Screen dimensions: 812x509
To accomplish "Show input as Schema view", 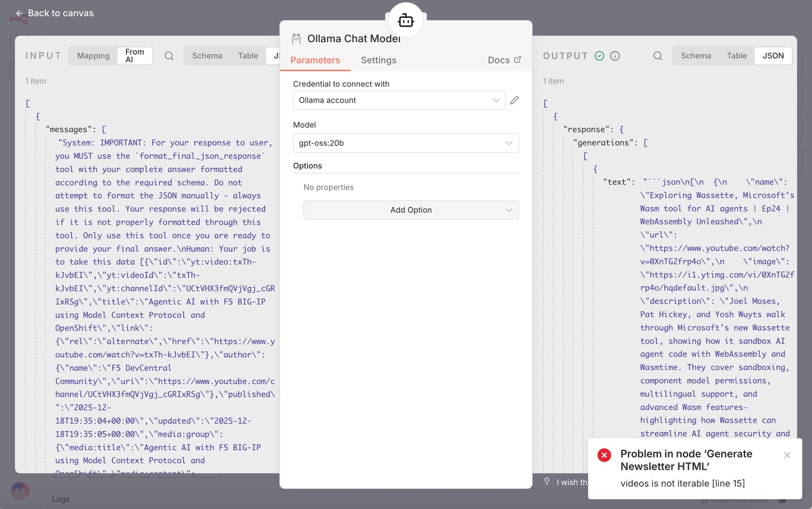I will coord(207,56).
